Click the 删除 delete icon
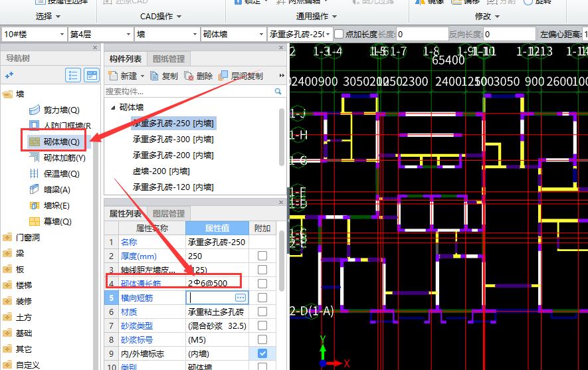 click(189, 76)
